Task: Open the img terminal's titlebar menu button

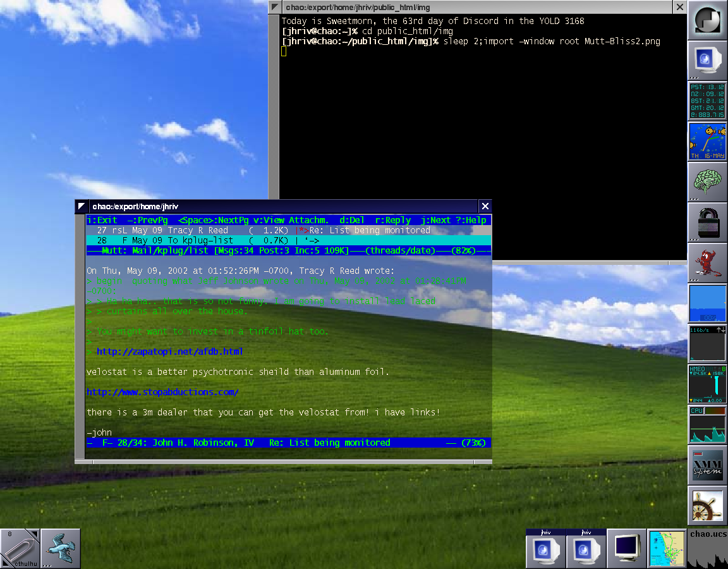Action: (274, 7)
